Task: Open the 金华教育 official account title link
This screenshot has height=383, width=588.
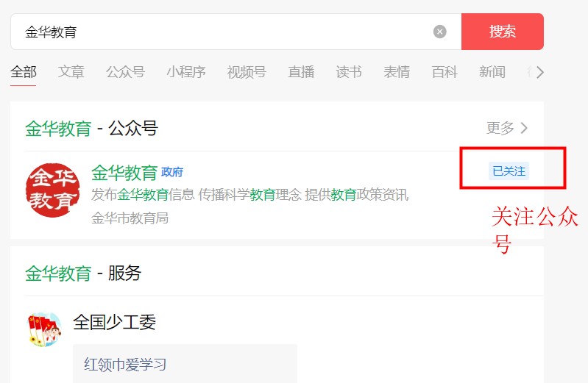Action: pyautogui.click(x=124, y=173)
